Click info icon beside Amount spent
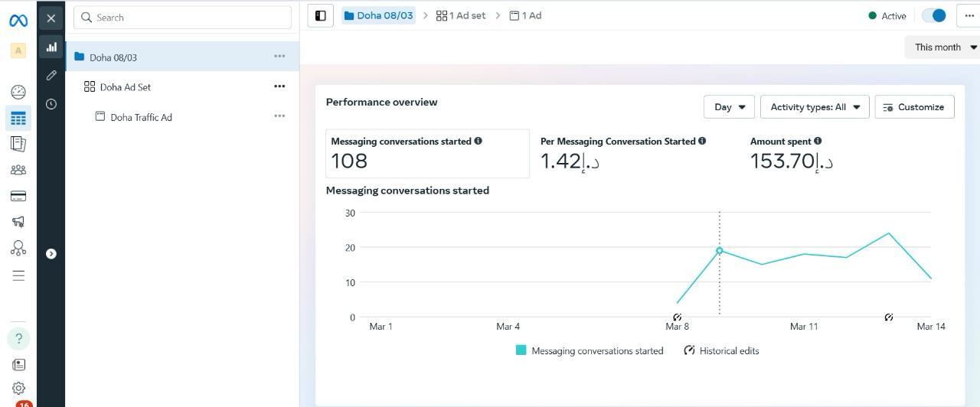This screenshot has height=407, width=980. click(x=818, y=141)
